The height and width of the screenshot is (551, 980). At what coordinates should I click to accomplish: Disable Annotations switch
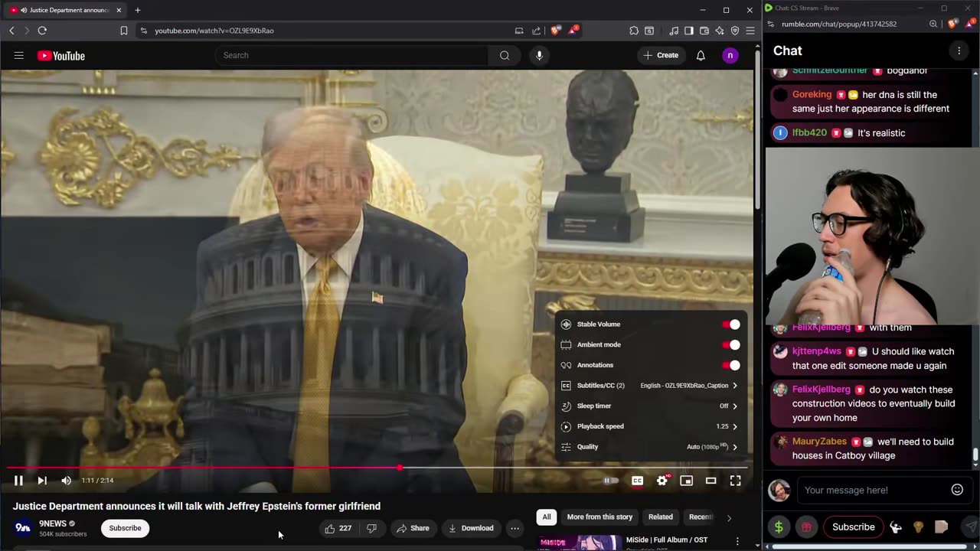coord(731,365)
